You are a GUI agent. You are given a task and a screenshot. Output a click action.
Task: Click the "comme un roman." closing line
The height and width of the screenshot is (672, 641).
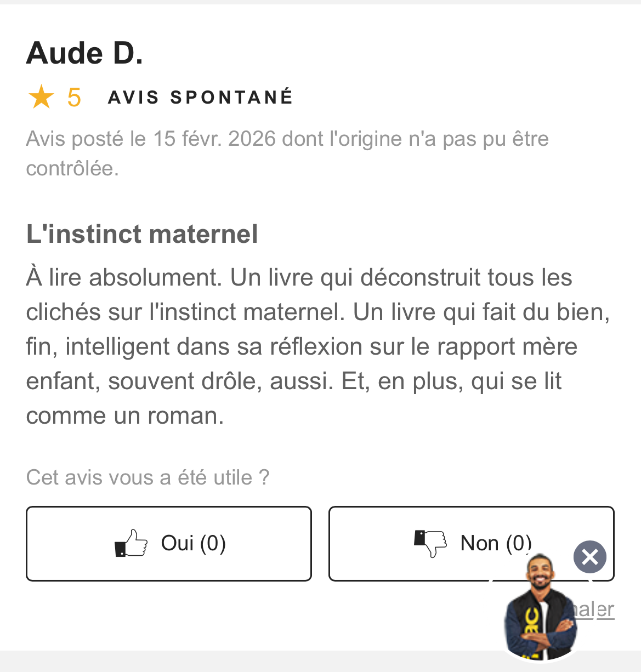point(125,415)
